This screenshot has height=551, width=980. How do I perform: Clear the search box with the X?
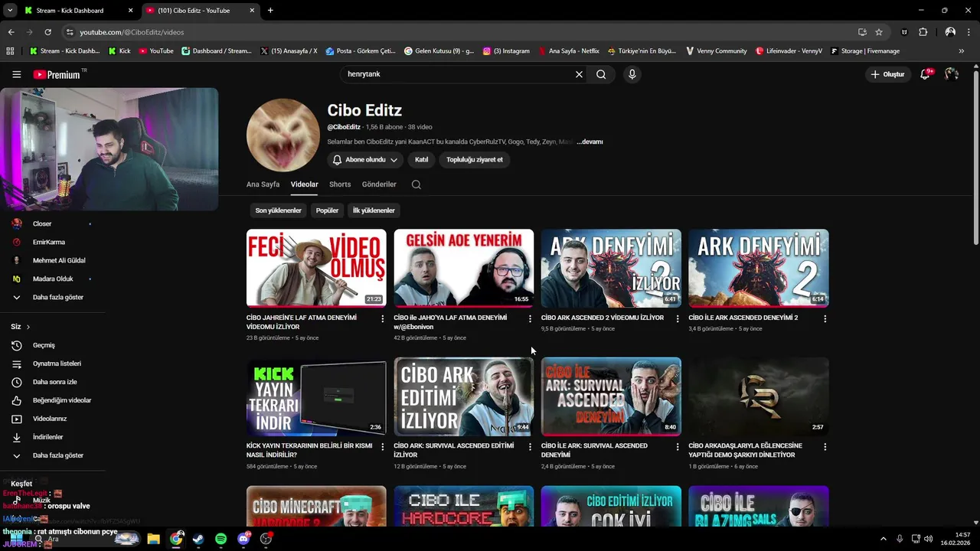579,74
